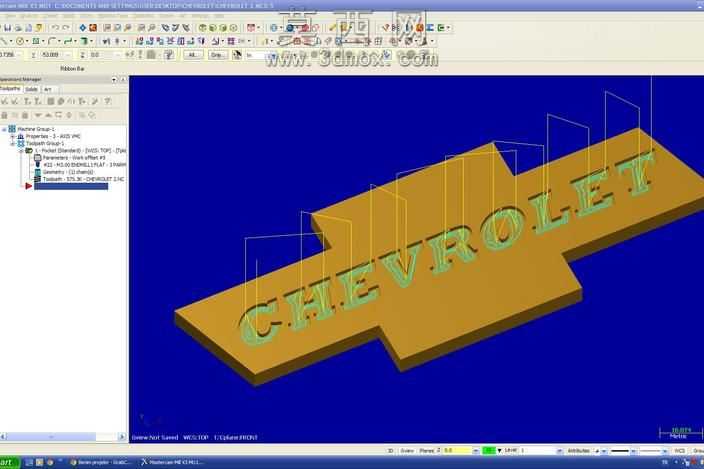Click the Geometry chain icon in tree
This screenshot has height=469, width=704.
(38, 172)
